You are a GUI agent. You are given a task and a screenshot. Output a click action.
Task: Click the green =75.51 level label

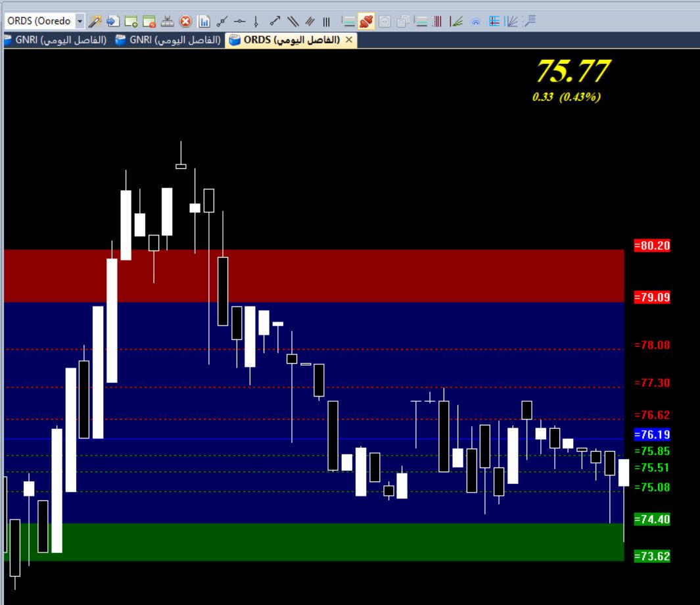[652, 468]
